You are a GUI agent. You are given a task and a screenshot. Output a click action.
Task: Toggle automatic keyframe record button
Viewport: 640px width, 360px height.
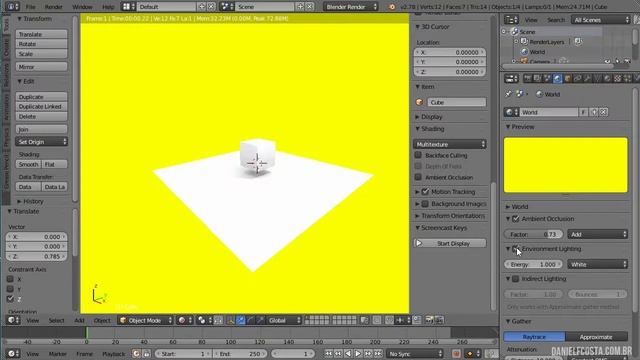click(456, 353)
